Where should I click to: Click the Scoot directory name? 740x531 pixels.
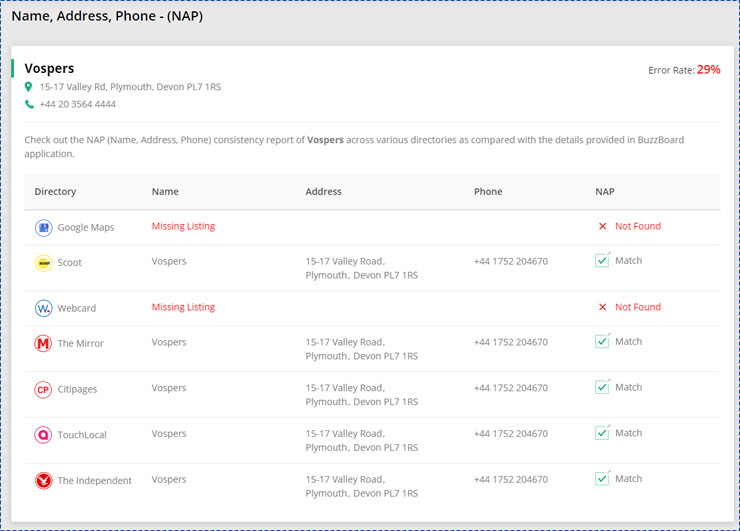(69, 262)
